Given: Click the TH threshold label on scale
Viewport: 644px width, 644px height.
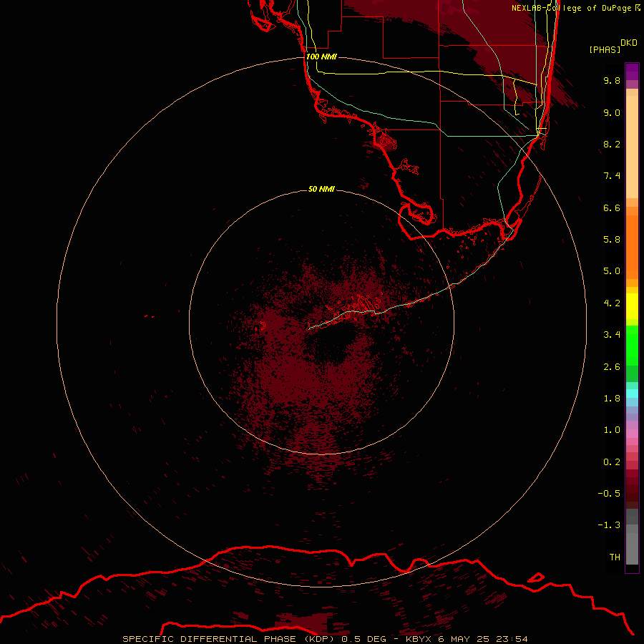Looking at the screenshot, I should pyautogui.click(x=615, y=557).
